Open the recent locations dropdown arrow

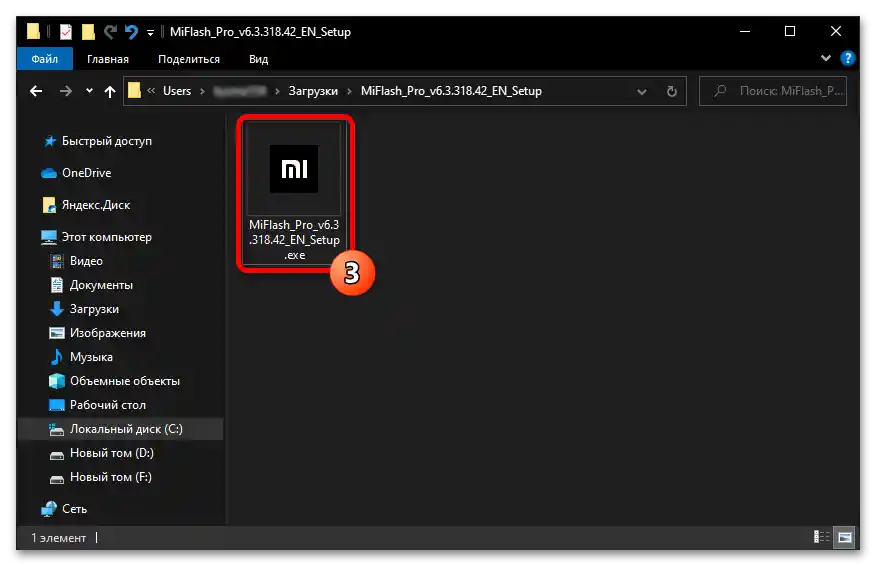pyautogui.click(x=89, y=91)
